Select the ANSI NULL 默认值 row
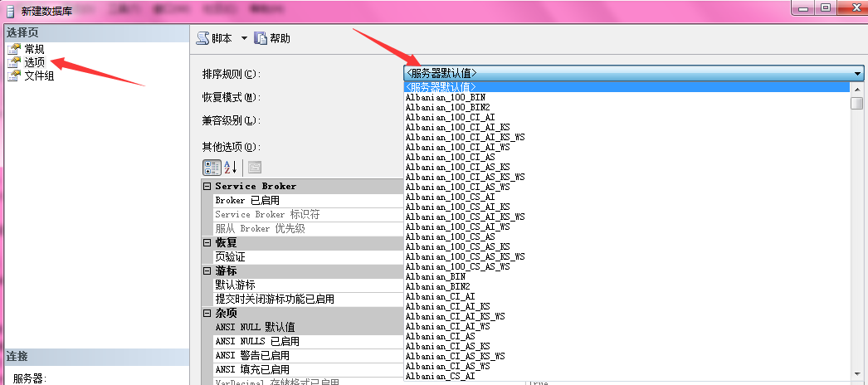The image size is (868, 385). click(x=309, y=328)
